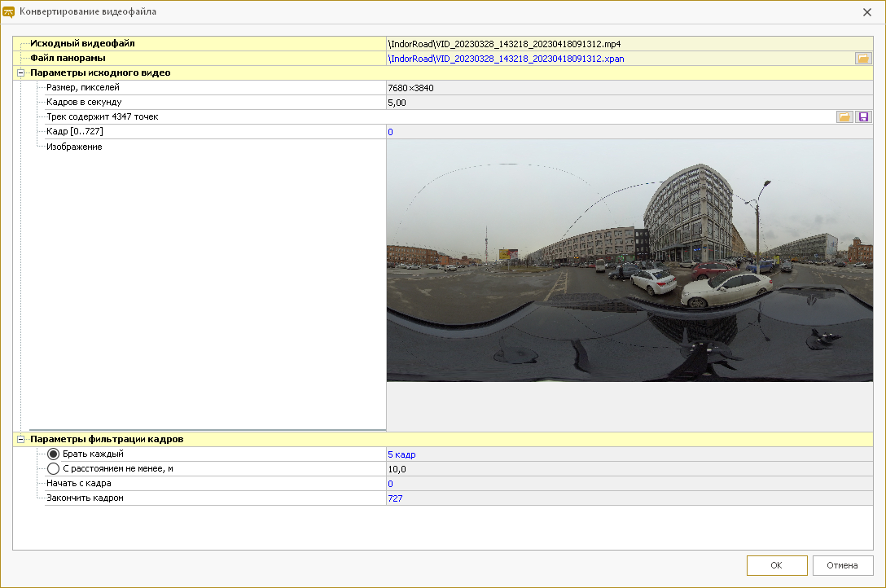Select the 'Брать каждый' radio option
This screenshot has width=886, height=588.
[x=54, y=454]
